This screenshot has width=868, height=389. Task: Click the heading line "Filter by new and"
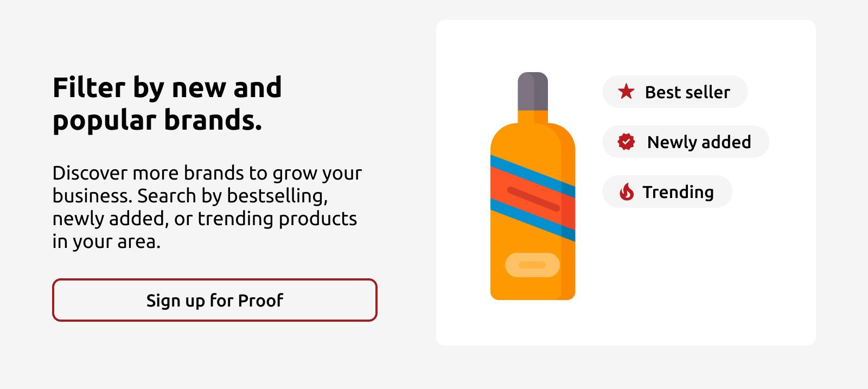click(x=167, y=87)
